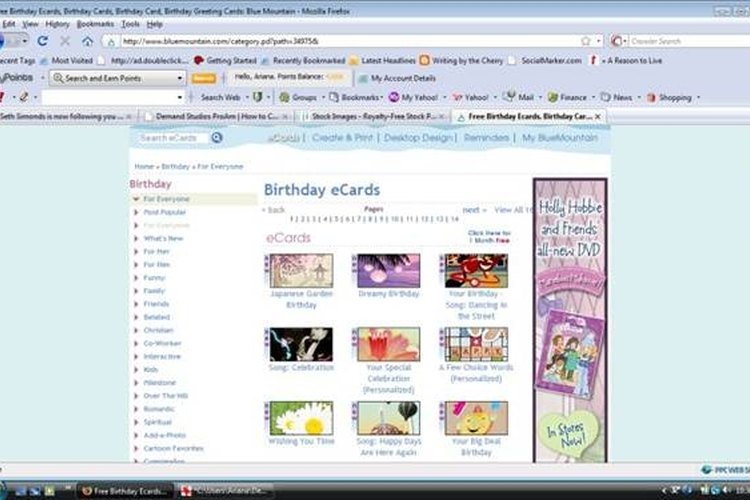
Task: Open A Reason to Live bookmark
Action: pos(626,61)
